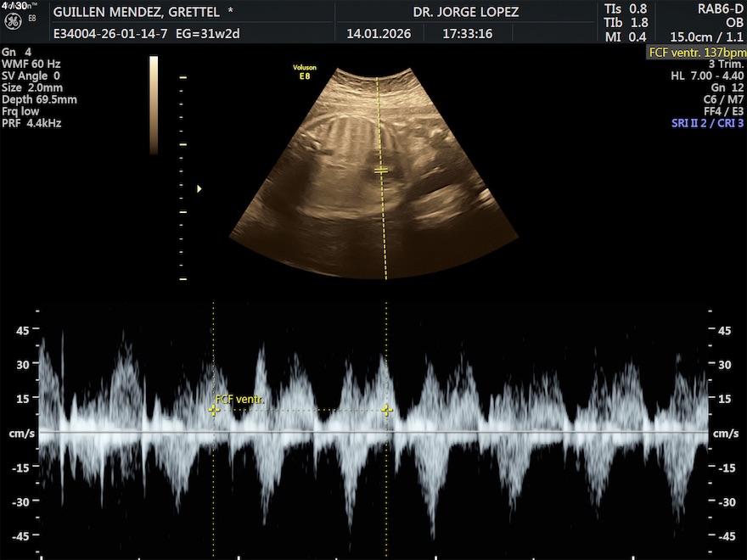This screenshot has height=560, width=747.
Task: Click the SV Angle 0 parameter
Action: coord(31,76)
